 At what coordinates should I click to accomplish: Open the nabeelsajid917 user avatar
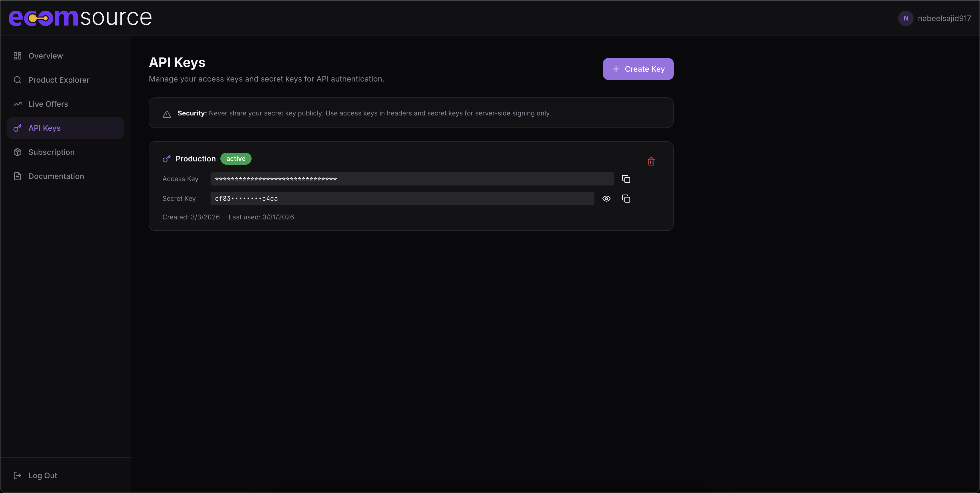click(905, 18)
